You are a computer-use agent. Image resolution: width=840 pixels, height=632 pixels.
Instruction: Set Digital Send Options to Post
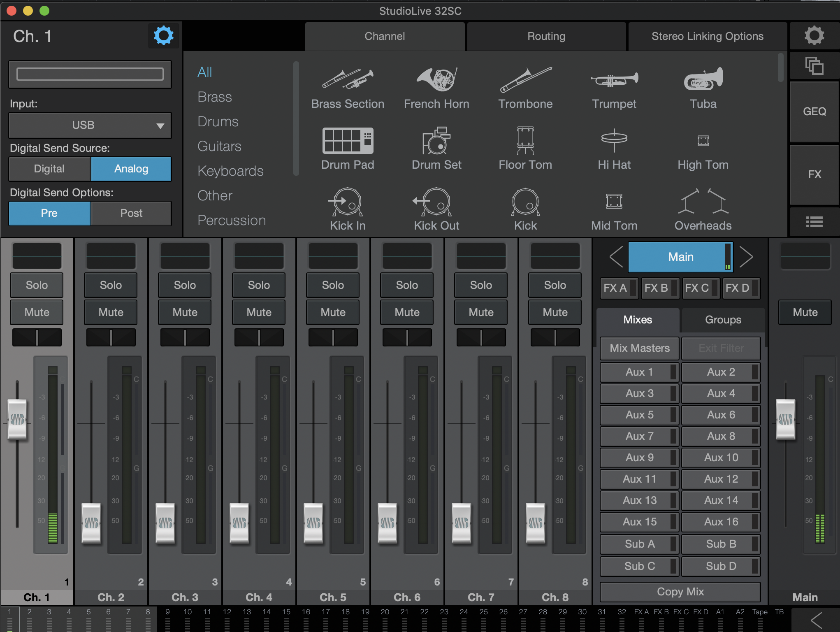(x=131, y=213)
